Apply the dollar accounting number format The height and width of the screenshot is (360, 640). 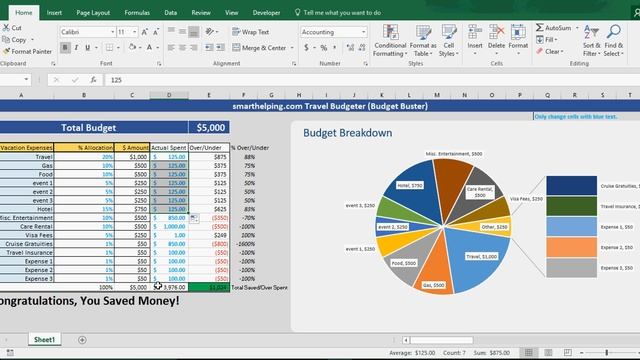pos(306,48)
